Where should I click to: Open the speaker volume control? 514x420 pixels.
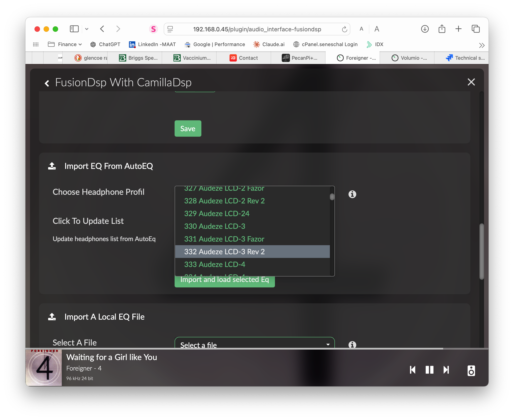(x=471, y=371)
